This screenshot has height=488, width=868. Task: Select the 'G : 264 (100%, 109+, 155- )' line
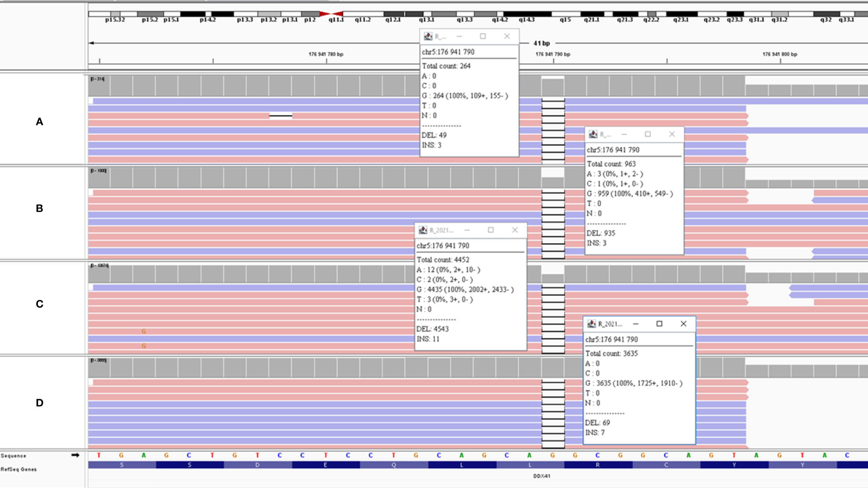(x=465, y=96)
